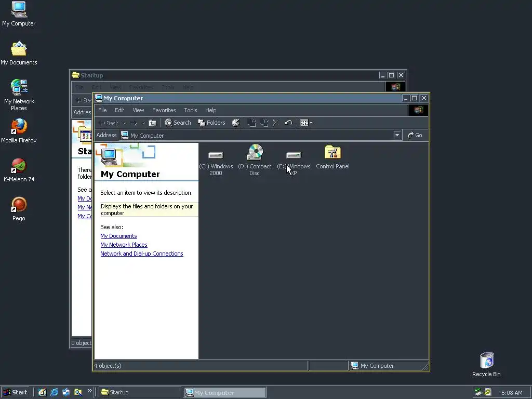Click the folder search quick launch icon
Image resolution: width=532 pixels, height=399 pixels.
78,392
